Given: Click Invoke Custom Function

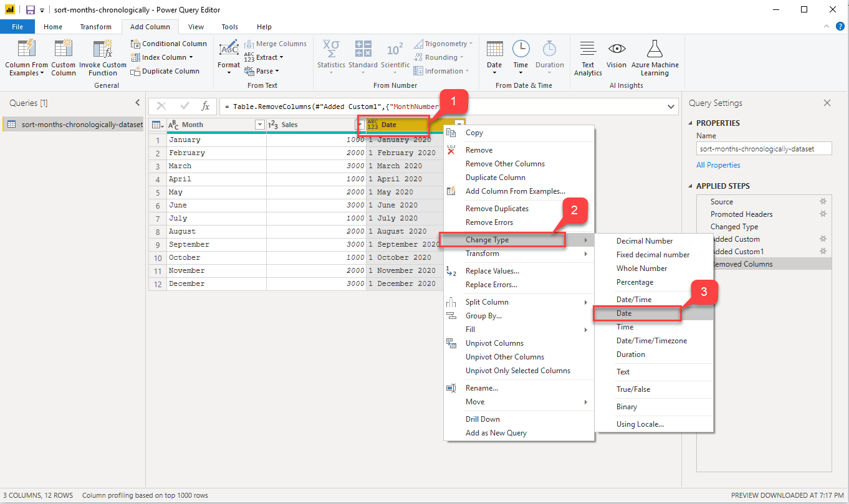Looking at the screenshot, I should pyautogui.click(x=102, y=57).
